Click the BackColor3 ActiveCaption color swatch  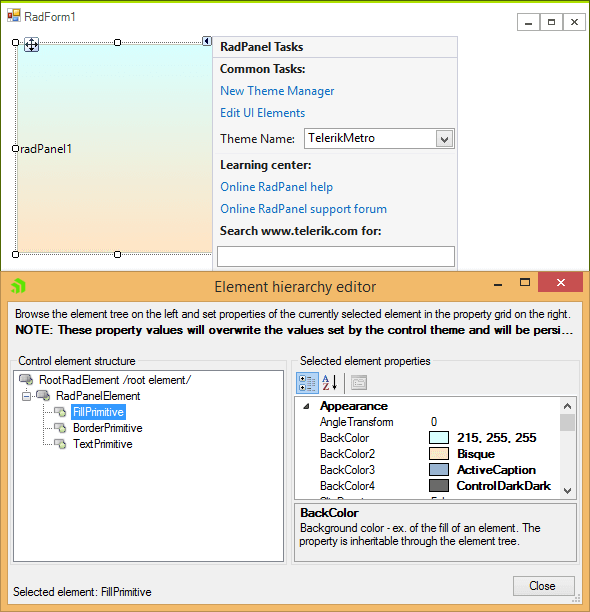click(439, 470)
